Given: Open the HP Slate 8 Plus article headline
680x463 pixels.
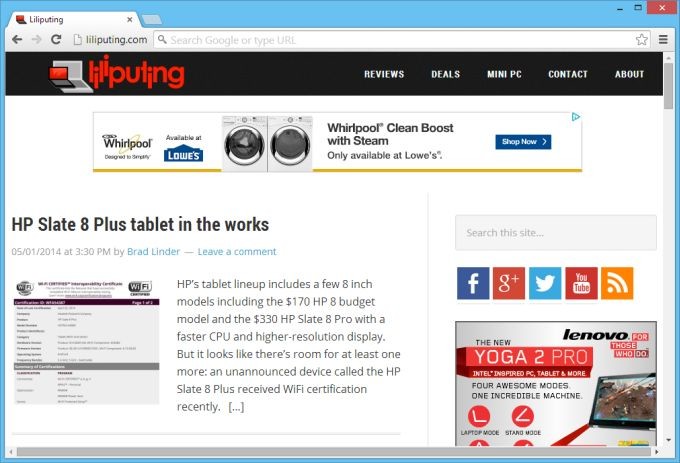Looking at the screenshot, I should (140, 224).
